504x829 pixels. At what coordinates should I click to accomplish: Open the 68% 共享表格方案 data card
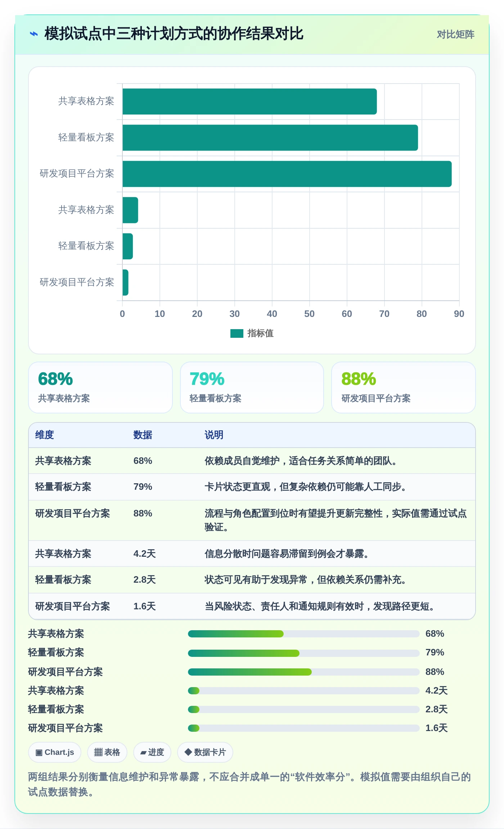click(100, 387)
